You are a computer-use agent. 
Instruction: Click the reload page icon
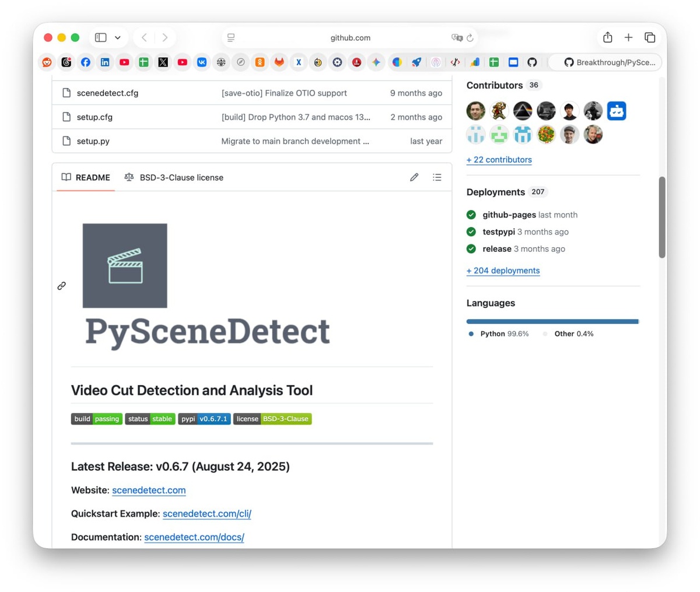(x=470, y=38)
